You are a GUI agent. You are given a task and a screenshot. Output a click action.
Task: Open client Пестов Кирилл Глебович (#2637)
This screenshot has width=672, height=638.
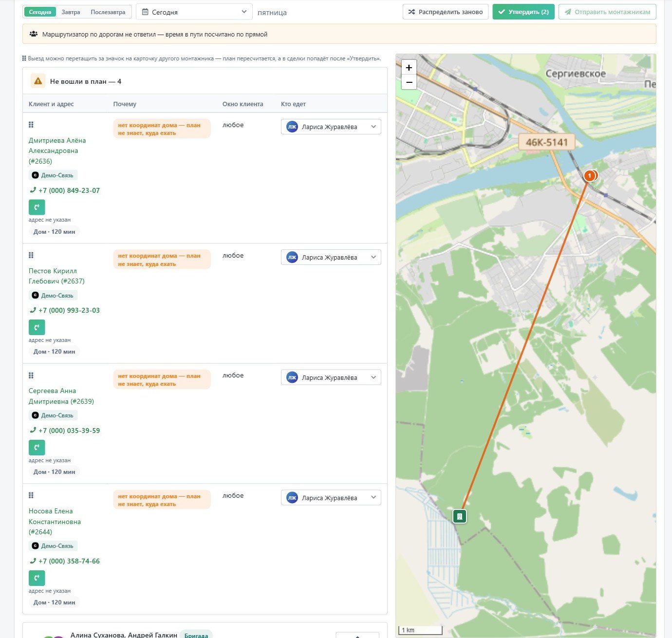click(x=56, y=276)
